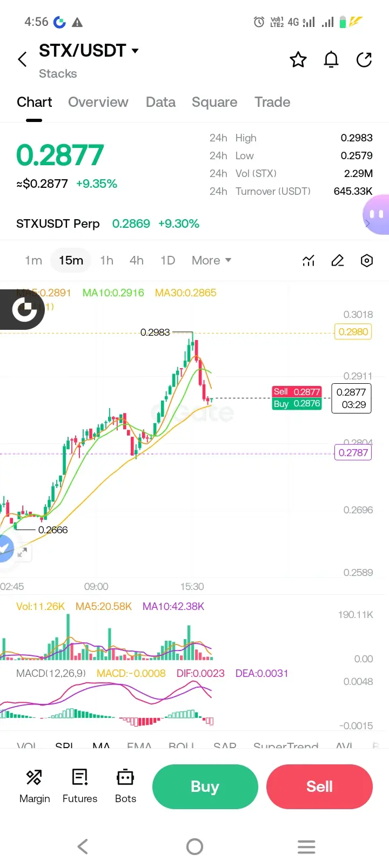Tap the large 0.2877 last price
Screen dimensions: 389x868
click(60, 155)
